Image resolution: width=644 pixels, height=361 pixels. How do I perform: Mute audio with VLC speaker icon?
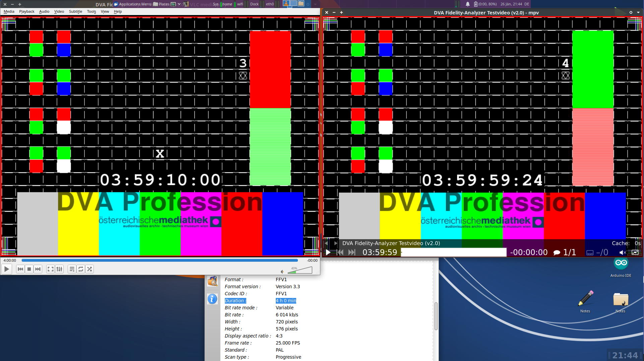pos(282,271)
